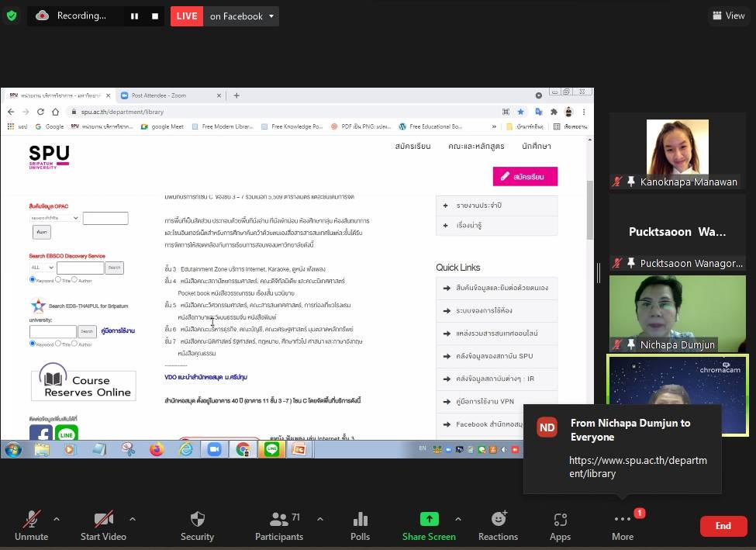
Task: Select EDS-THAIPUL Keyword radio button
Action: click(33, 344)
